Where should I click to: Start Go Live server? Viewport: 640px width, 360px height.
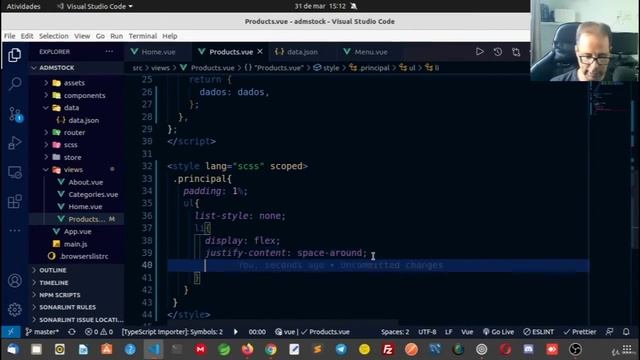pyautogui.click(x=498, y=332)
